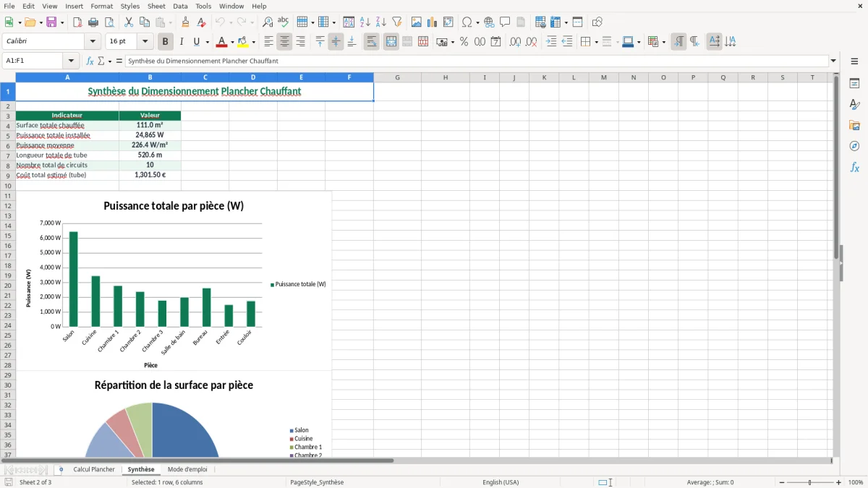Open the sidebar Styles panel
This screenshot has height=488, width=868.
point(854,105)
